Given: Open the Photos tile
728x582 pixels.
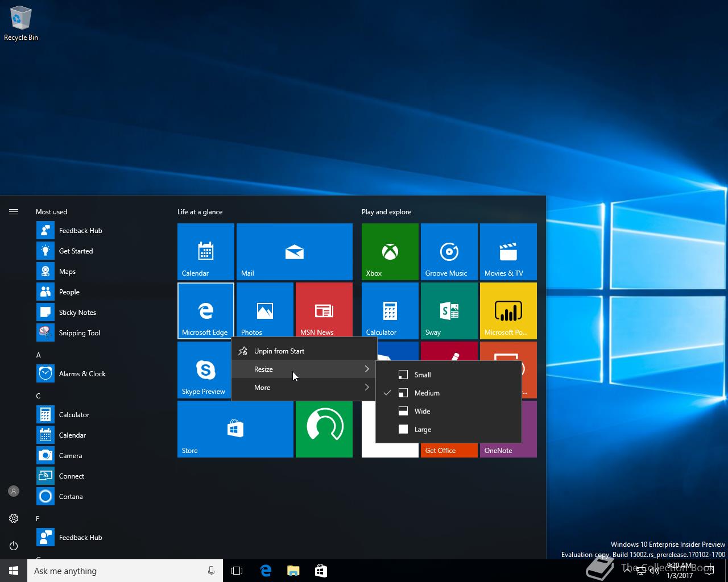Looking at the screenshot, I should 264,310.
